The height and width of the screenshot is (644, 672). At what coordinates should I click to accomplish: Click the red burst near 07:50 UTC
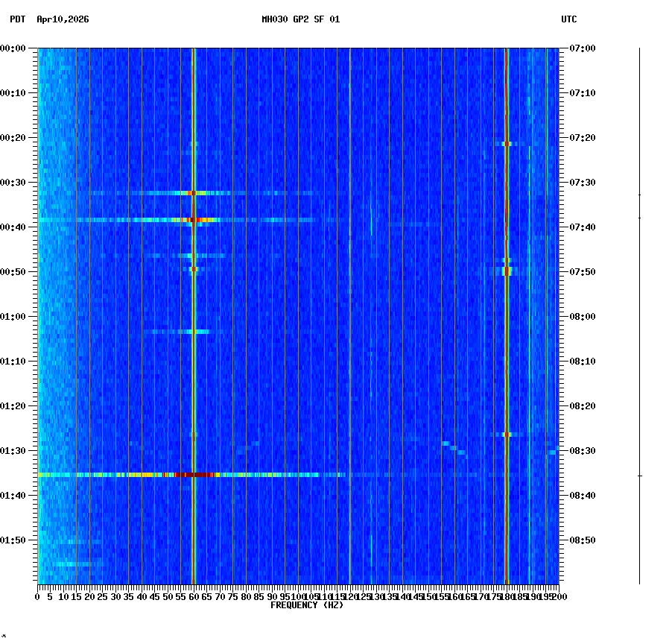508,271
